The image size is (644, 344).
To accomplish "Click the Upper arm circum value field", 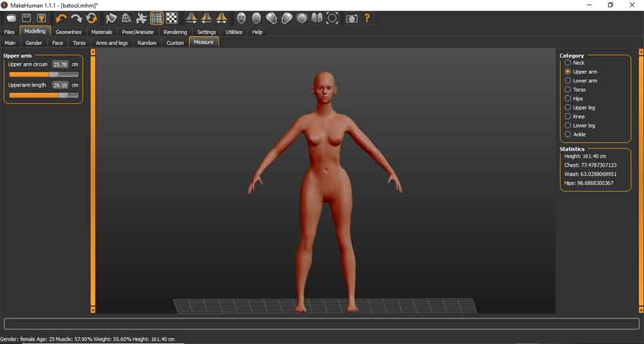I will click(x=61, y=64).
